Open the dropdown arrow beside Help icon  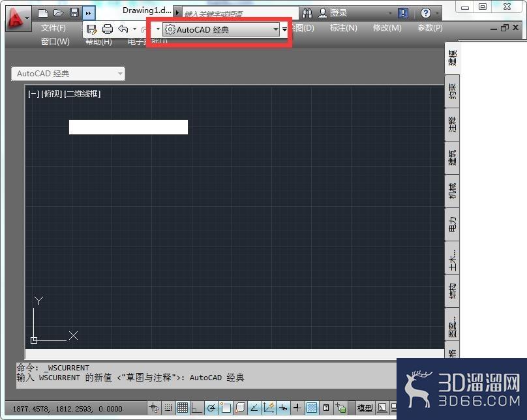tap(437, 14)
